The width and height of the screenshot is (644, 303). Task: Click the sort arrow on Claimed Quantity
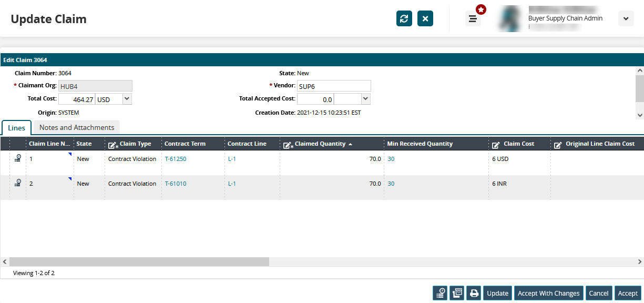tap(350, 144)
